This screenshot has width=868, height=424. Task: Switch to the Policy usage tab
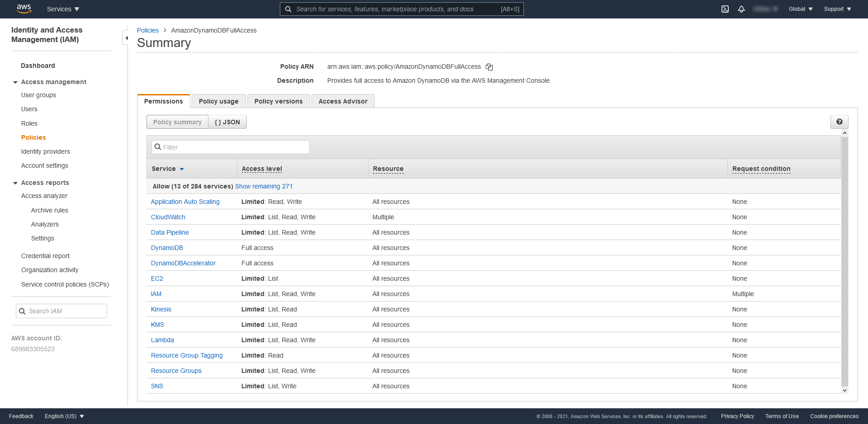click(219, 101)
